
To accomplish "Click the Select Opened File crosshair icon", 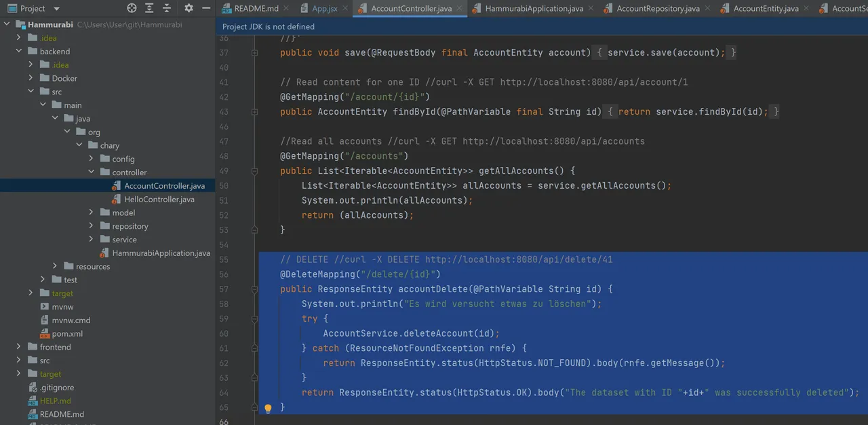I will coord(132,8).
